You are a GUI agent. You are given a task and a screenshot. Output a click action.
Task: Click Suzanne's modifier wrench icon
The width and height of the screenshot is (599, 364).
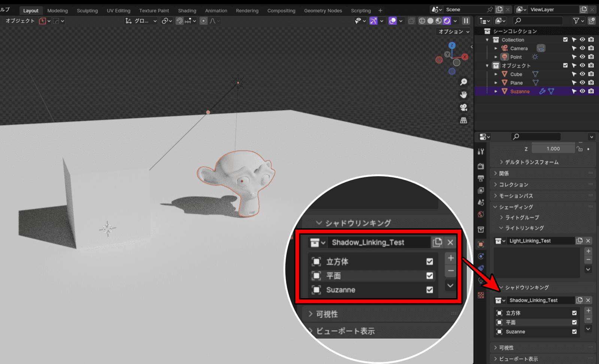542,91
